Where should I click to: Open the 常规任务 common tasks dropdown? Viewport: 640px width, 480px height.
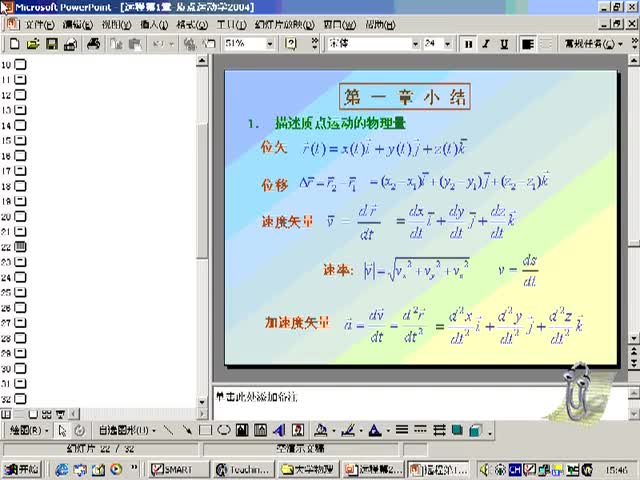[593, 44]
